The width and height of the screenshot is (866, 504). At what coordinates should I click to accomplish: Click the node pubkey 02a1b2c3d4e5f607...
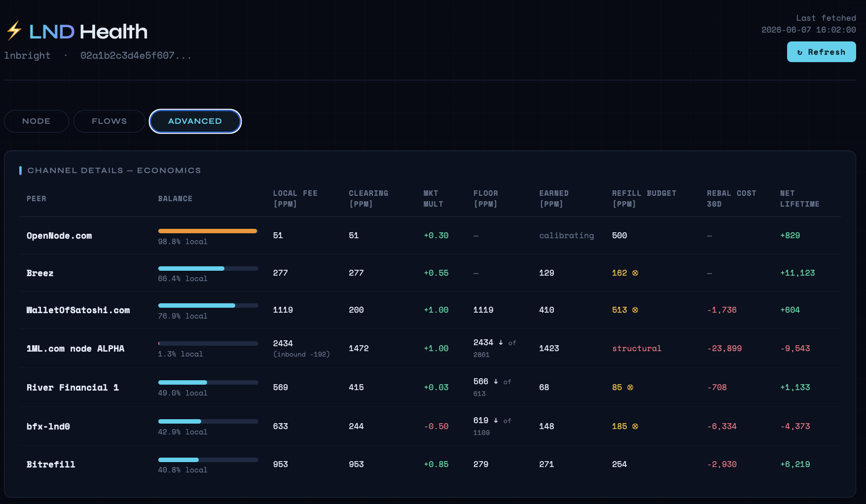[136, 56]
